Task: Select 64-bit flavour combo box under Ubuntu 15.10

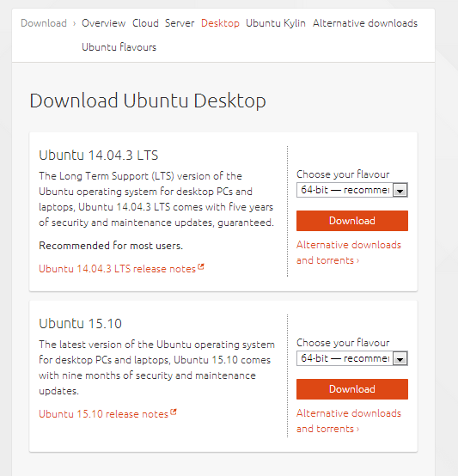Action: [x=352, y=358]
